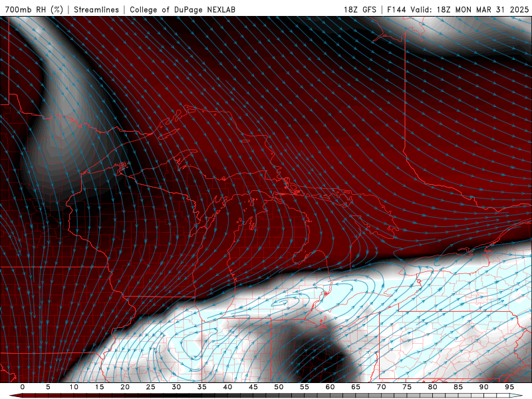Viewport: 532px width, 399px height.
Task: Click the 'F144' forecast hour label
Action: click(x=396, y=9)
